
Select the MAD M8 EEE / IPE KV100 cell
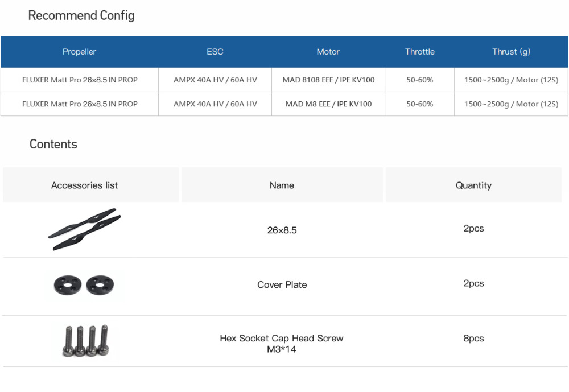point(328,104)
